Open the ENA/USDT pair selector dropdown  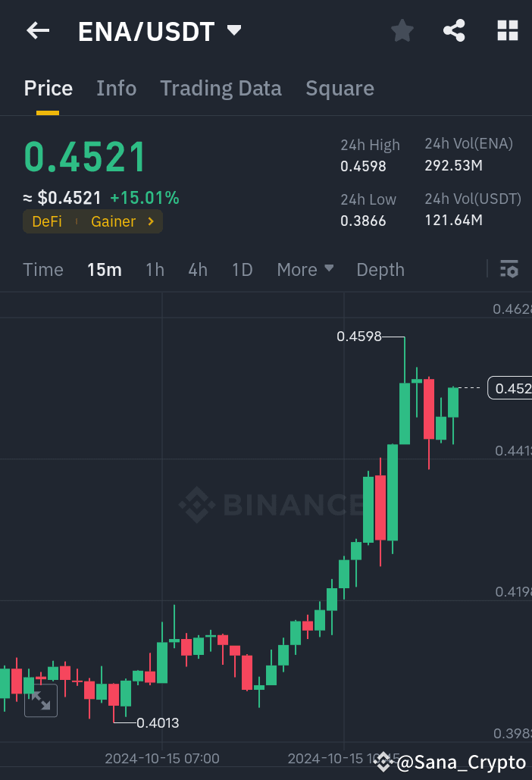pos(146,31)
